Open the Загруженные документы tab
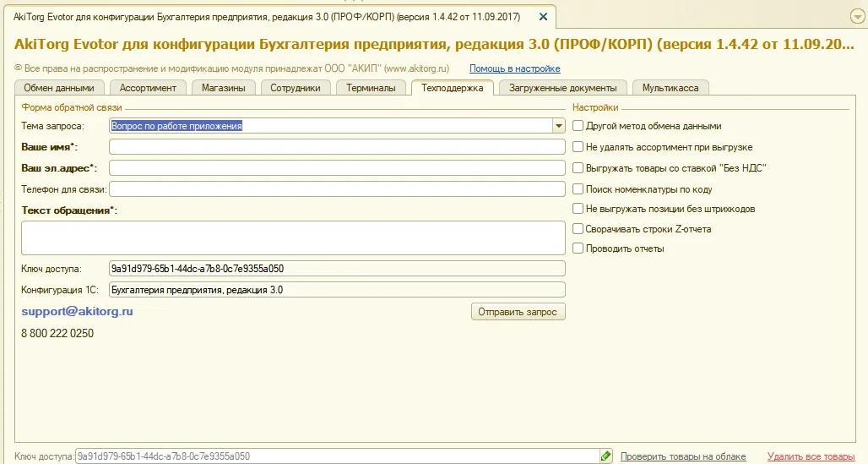The height and width of the screenshot is (464, 868). (563, 87)
